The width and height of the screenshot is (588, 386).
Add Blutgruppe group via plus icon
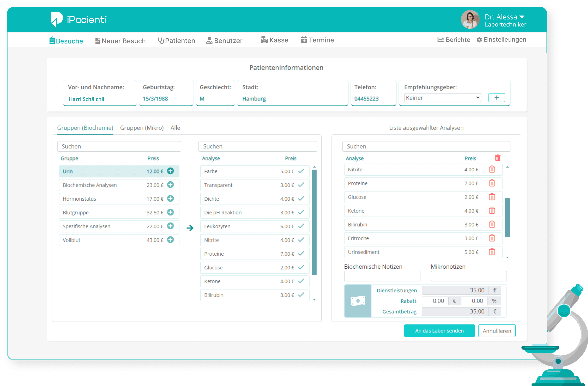[x=170, y=212]
